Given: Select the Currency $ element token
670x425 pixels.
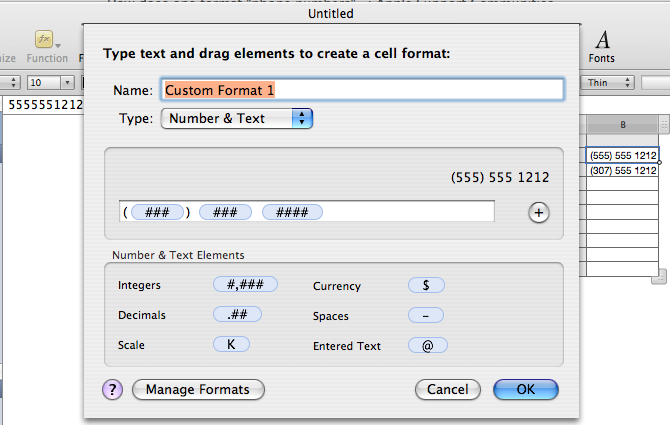Looking at the screenshot, I should click(x=426, y=285).
